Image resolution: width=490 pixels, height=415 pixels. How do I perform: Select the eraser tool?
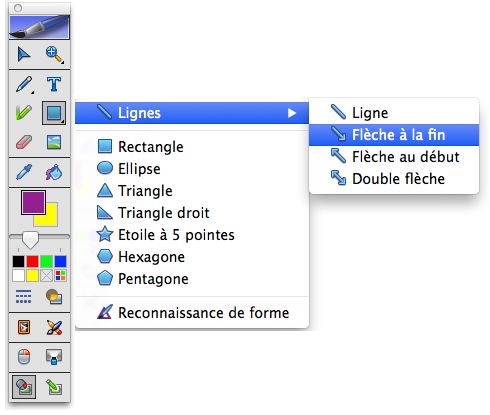point(24,142)
